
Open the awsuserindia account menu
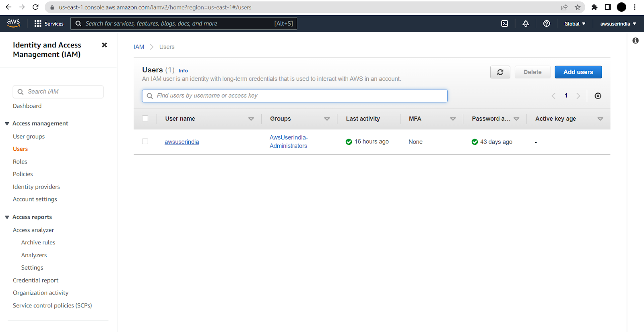click(x=618, y=24)
